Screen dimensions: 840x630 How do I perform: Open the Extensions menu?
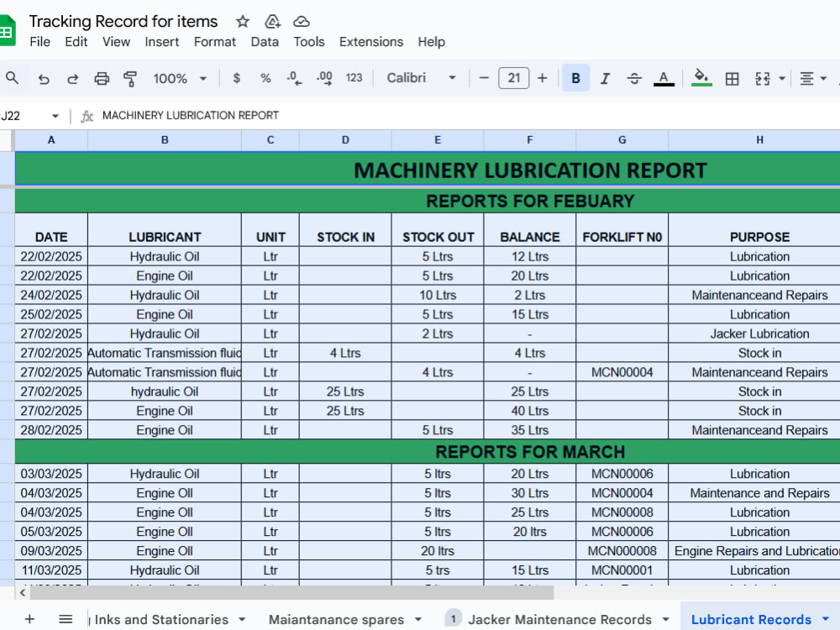371,42
